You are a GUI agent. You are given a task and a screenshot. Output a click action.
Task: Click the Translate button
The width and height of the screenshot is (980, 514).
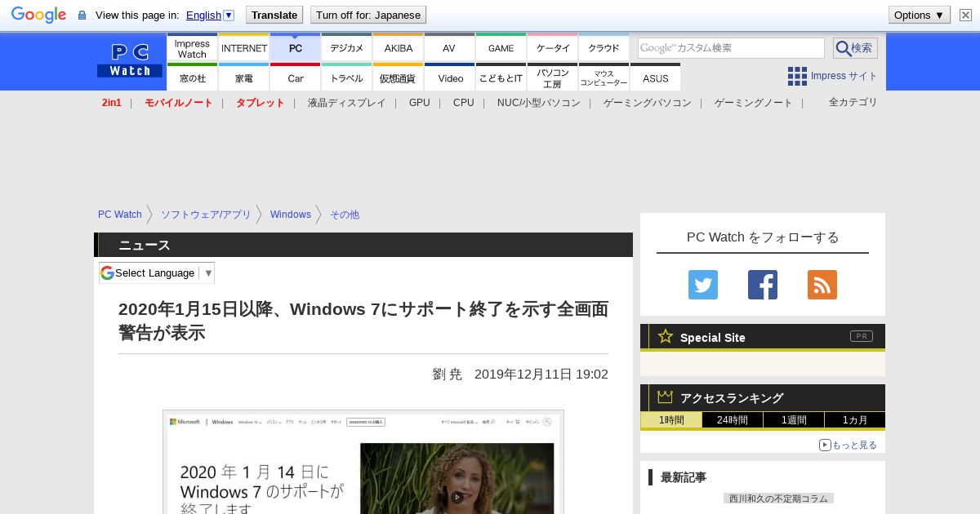[274, 15]
